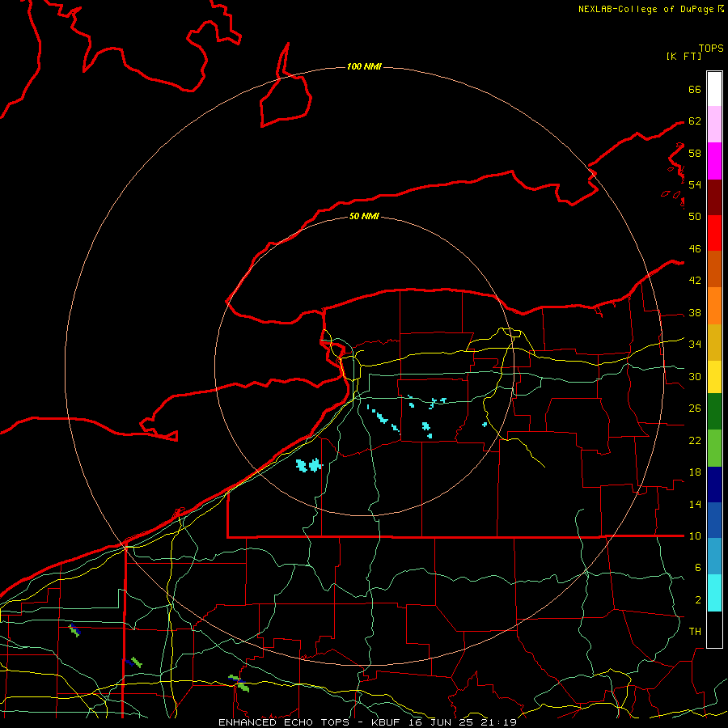
Task: Click the legend value '62'
Action: pos(695,121)
